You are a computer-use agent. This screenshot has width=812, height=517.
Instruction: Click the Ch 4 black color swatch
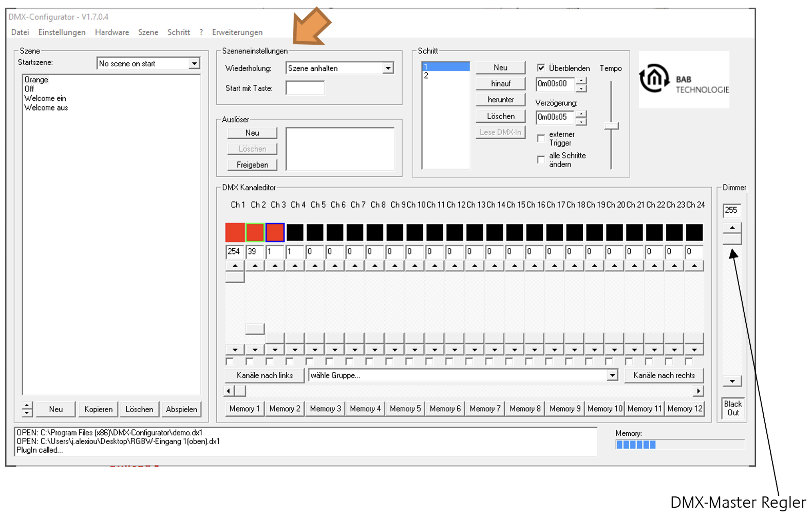tap(295, 232)
